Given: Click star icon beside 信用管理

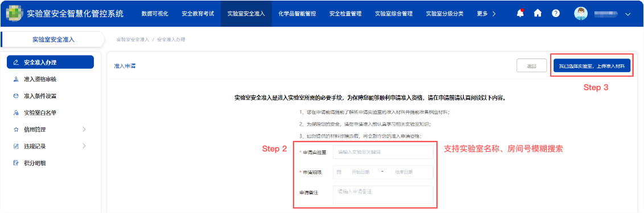Looking at the screenshot, I should pyautogui.click(x=16, y=130).
